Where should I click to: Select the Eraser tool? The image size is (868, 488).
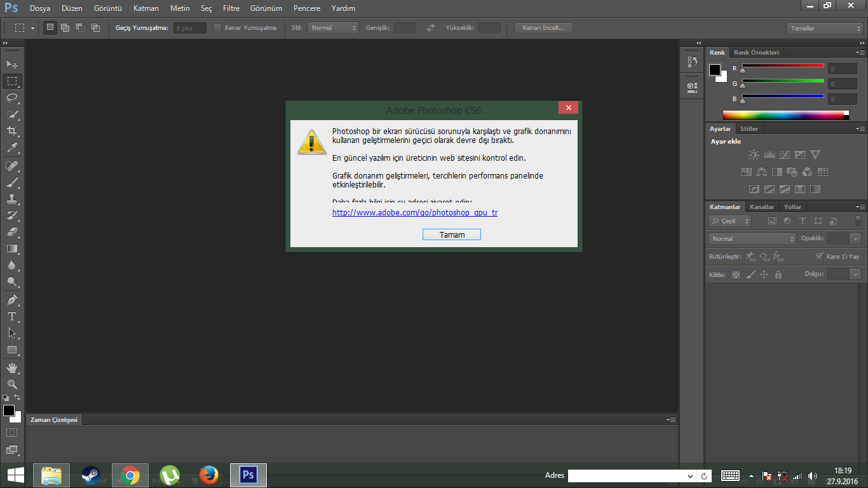coord(12,232)
